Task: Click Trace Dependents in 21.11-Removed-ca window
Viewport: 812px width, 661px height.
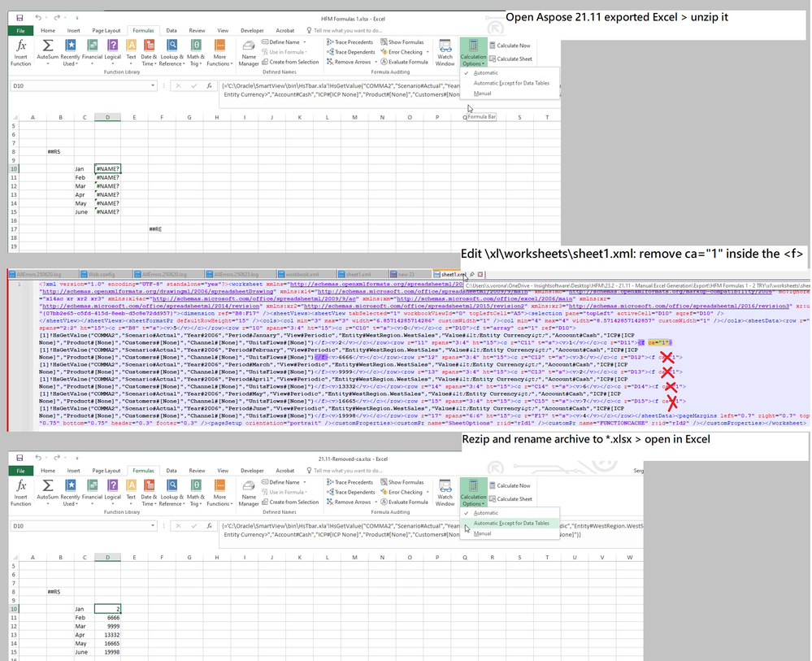Action: tap(350, 492)
